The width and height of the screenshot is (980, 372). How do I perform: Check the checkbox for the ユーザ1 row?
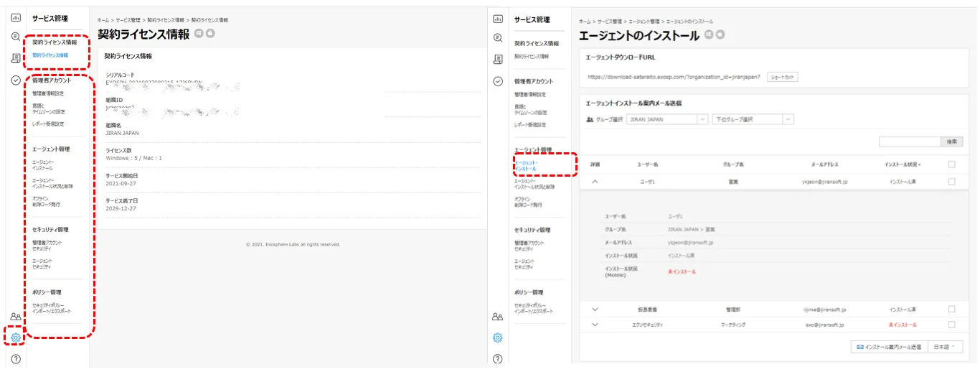[x=951, y=182]
